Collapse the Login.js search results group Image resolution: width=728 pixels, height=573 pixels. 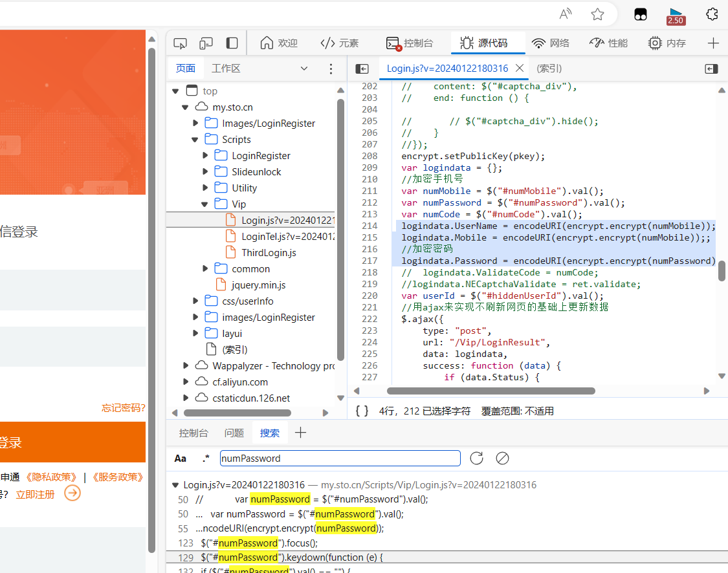click(x=175, y=485)
